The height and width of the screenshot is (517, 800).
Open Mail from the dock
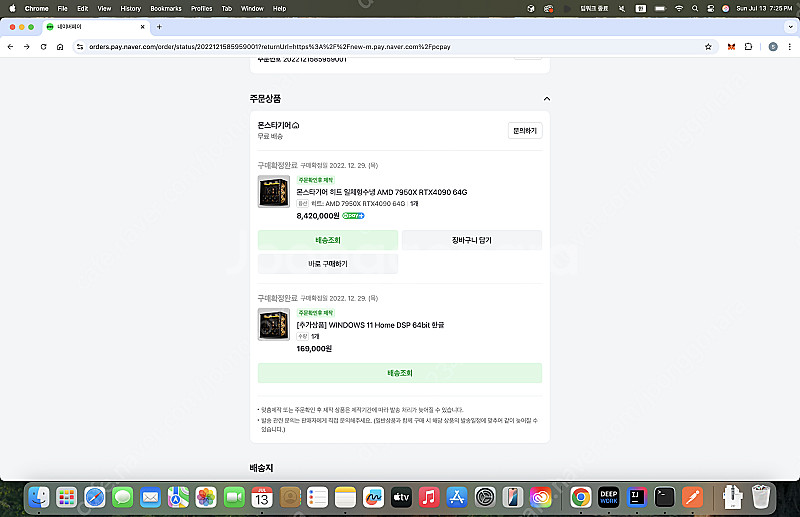coord(150,497)
